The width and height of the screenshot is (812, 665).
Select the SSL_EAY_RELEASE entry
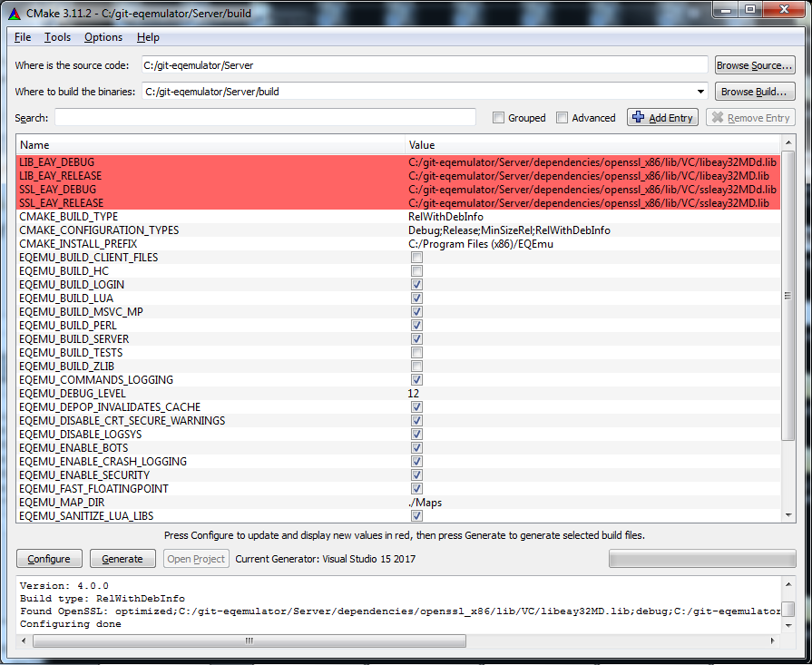pyautogui.click(x=398, y=202)
